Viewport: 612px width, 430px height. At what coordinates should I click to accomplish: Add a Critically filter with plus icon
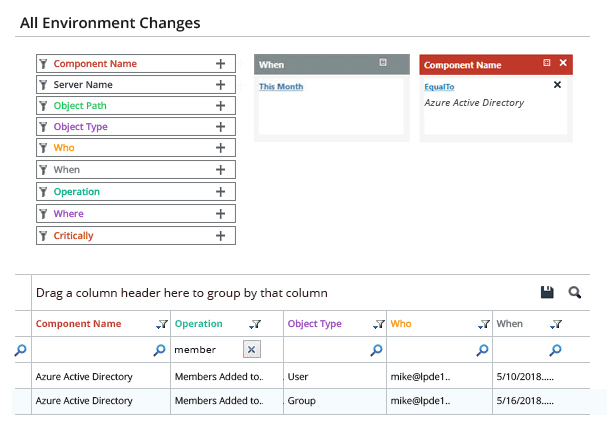[221, 236]
